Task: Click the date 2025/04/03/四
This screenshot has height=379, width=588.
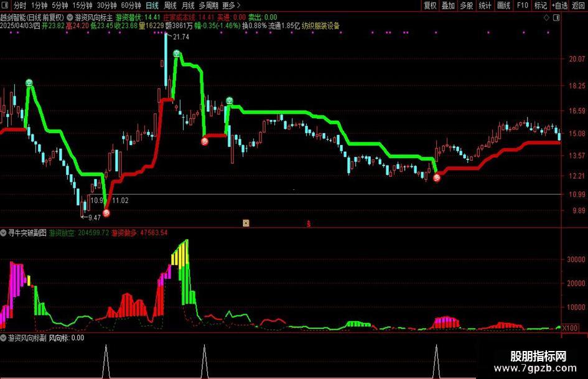Action: coord(20,26)
